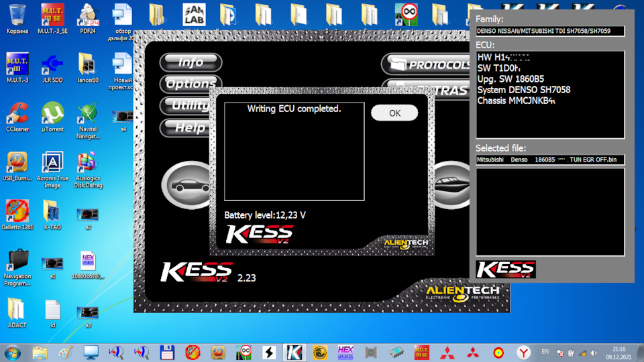
Task: Launch Galletto 1261 desktop shortcut
Action: [x=17, y=213]
